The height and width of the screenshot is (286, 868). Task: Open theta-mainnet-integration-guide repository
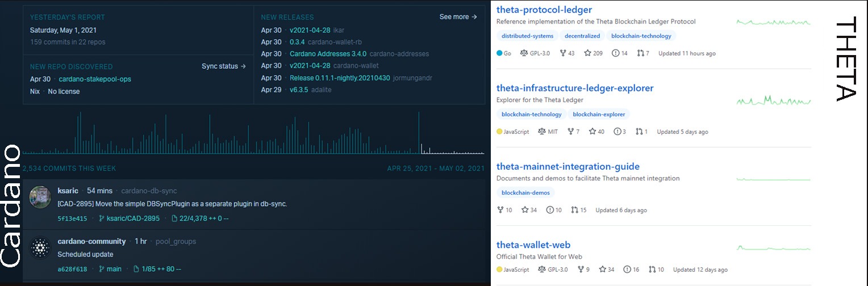click(568, 166)
